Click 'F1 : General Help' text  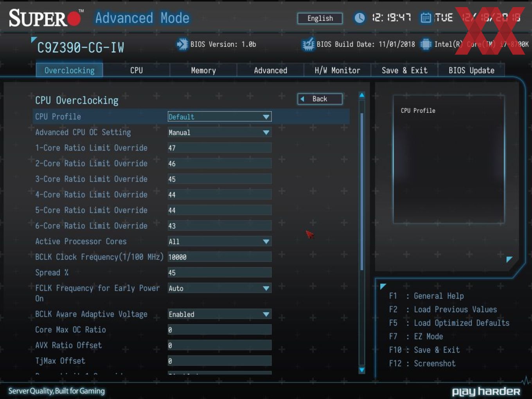[x=426, y=296]
